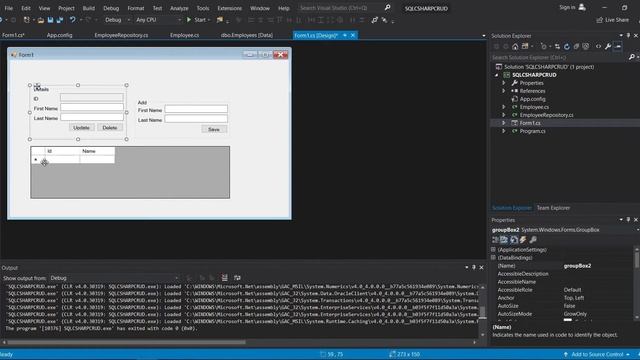Viewport: 640px width, 360px height.
Task: Click the Visual Studio search magnifier icon
Action: point(387,7)
